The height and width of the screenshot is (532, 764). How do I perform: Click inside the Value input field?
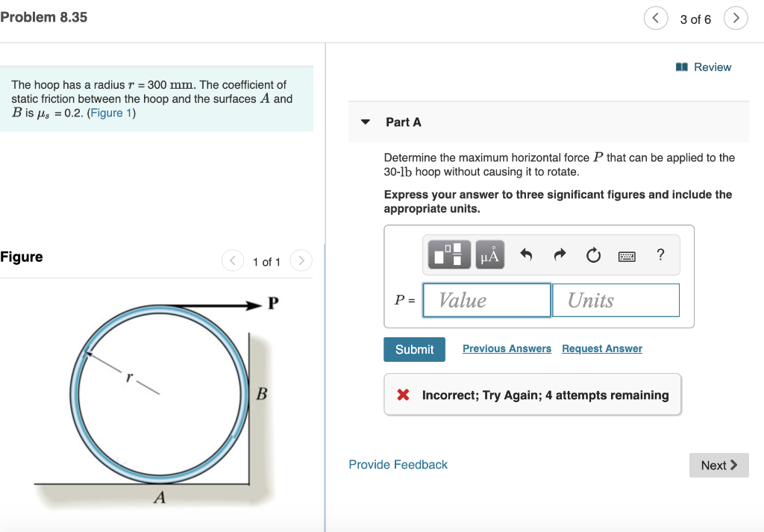(486, 300)
